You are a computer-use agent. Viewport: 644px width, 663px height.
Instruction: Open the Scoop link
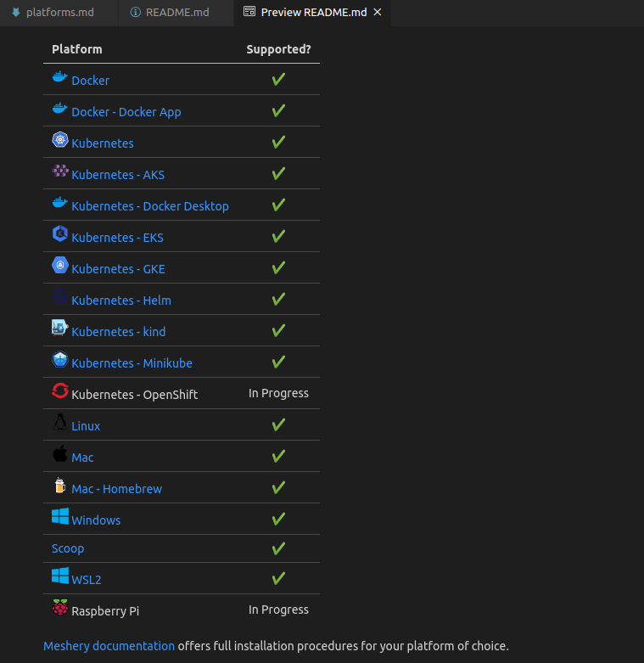click(68, 548)
